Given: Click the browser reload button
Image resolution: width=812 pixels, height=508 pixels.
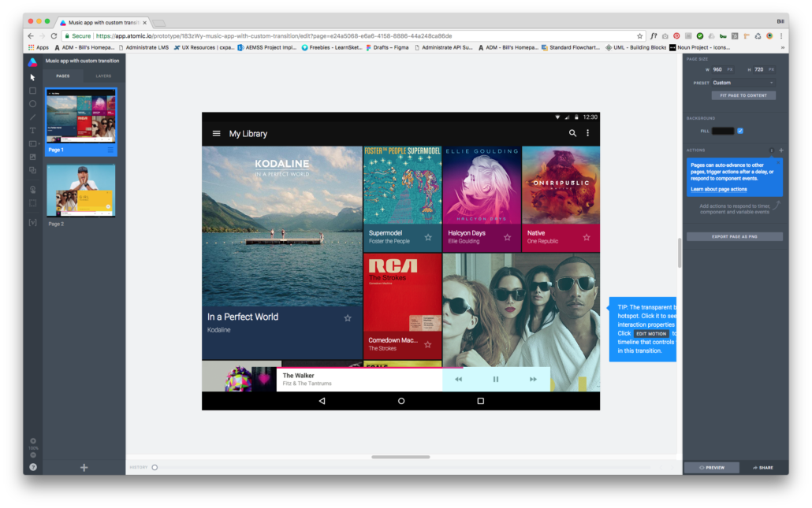Looking at the screenshot, I should 54,35.
